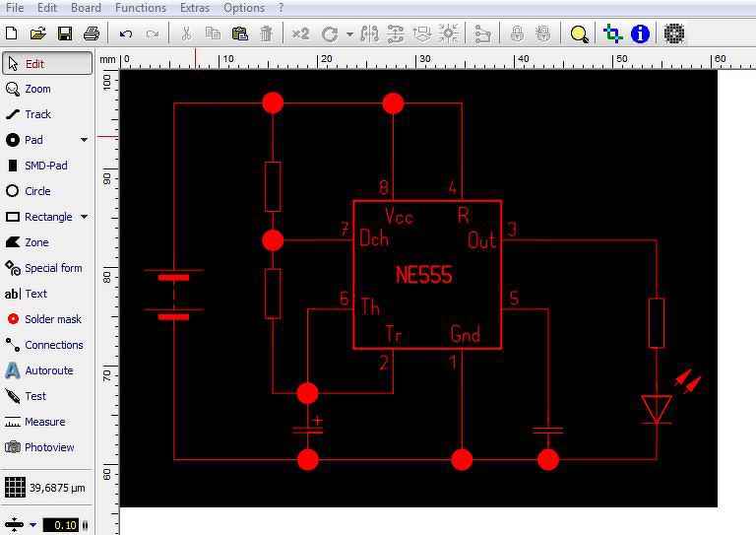Image resolution: width=756 pixels, height=535 pixels.
Task: Click the mm unit label at ruler corner
Action: pos(107,59)
